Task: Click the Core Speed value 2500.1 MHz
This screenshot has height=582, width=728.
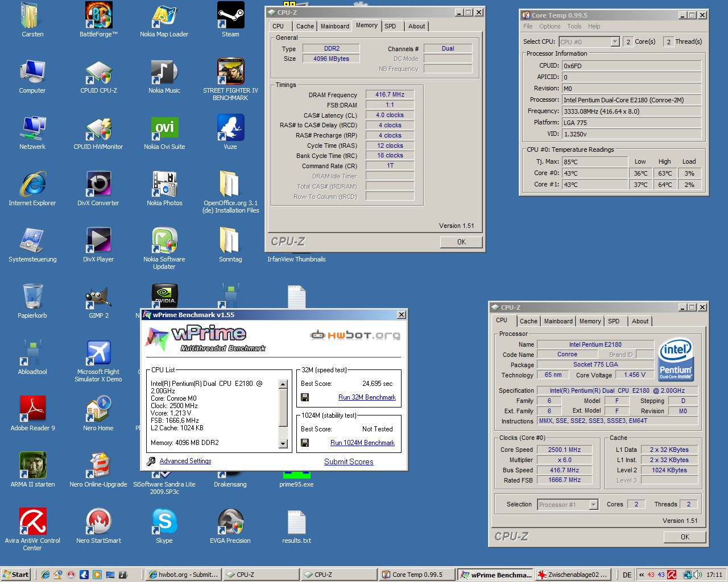Action: click(564, 450)
